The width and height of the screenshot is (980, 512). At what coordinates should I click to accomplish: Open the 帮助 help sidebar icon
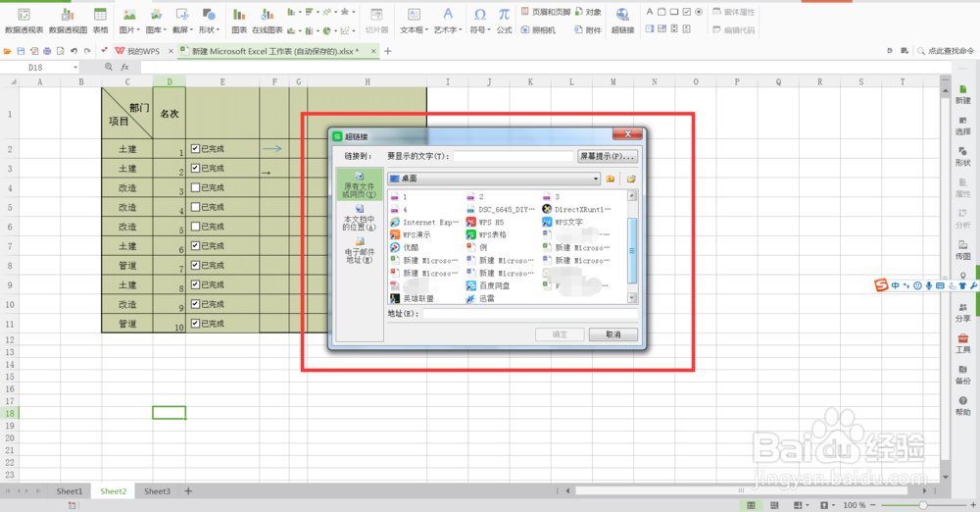click(x=963, y=406)
